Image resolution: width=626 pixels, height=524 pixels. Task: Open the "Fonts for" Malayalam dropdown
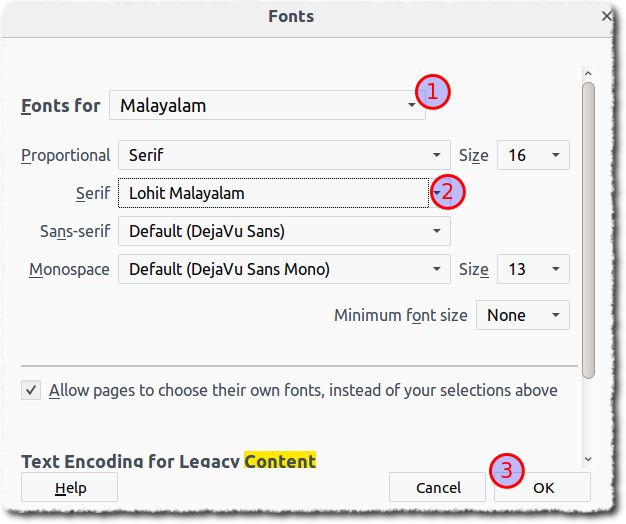267,105
